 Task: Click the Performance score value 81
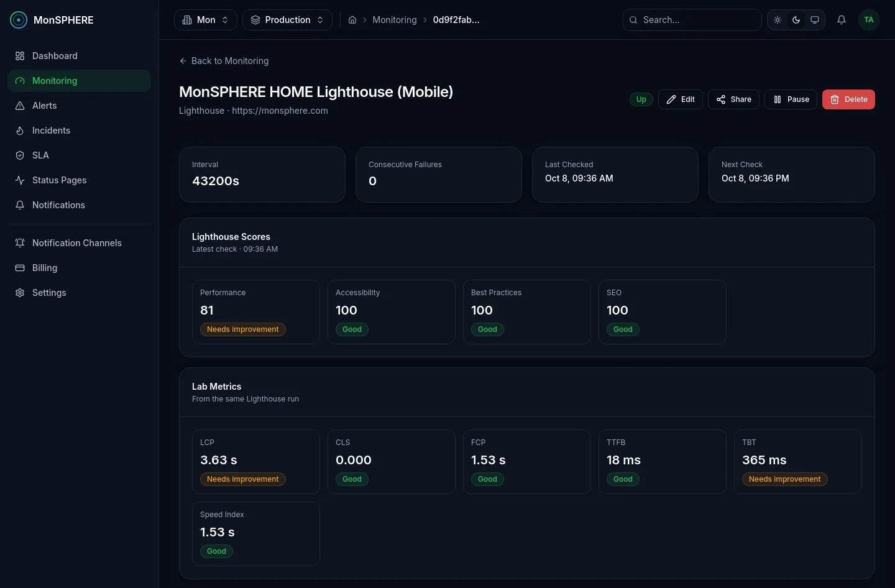click(x=207, y=310)
